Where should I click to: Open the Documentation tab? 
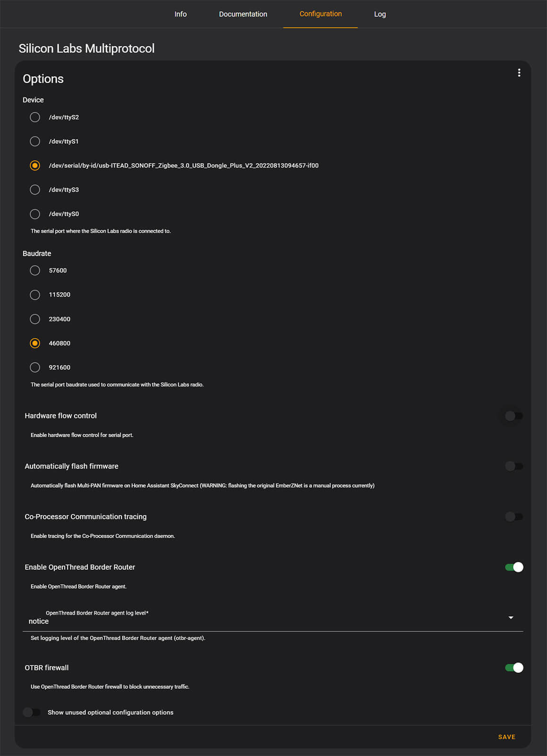coord(243,14)
